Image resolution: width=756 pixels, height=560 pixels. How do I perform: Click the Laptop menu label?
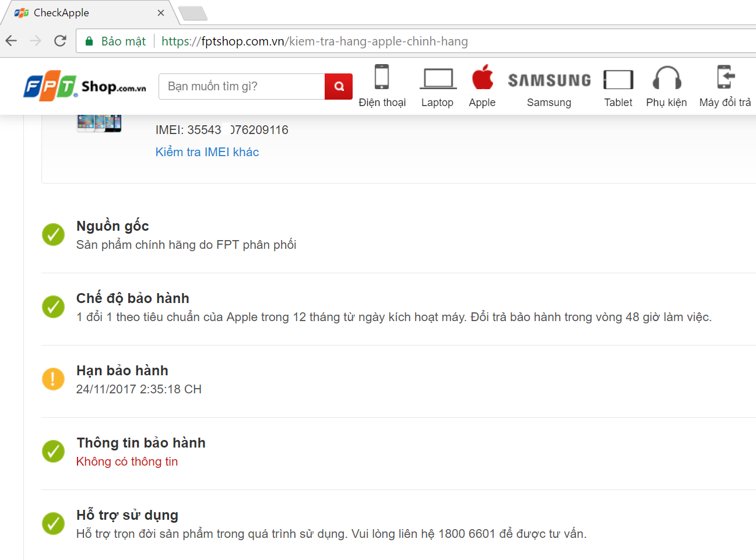tap(437, 103)
